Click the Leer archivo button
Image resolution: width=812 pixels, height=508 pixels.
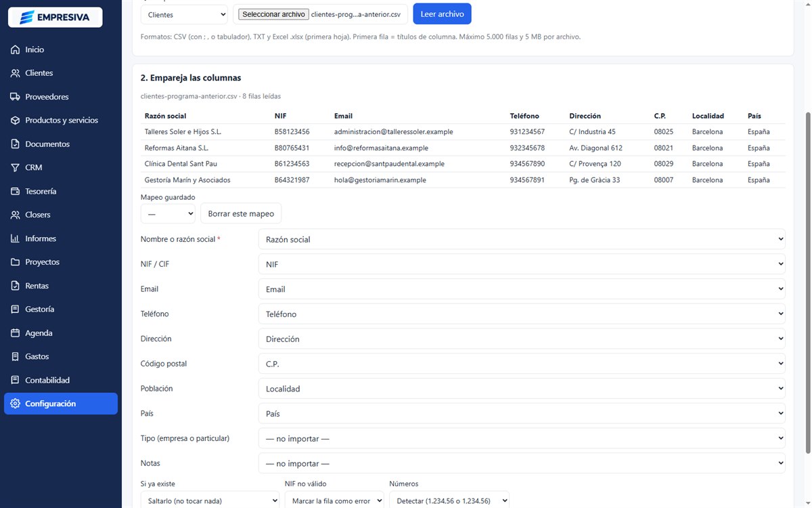442,14
